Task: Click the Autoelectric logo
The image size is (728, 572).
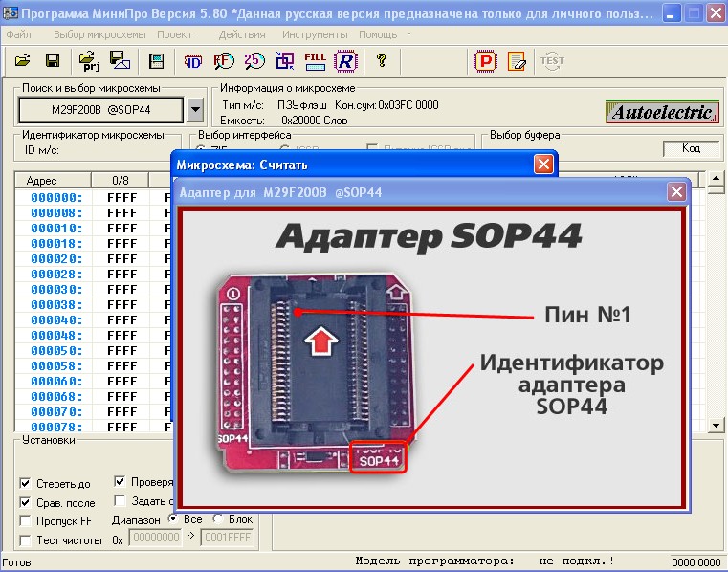Action: (662, 112)
